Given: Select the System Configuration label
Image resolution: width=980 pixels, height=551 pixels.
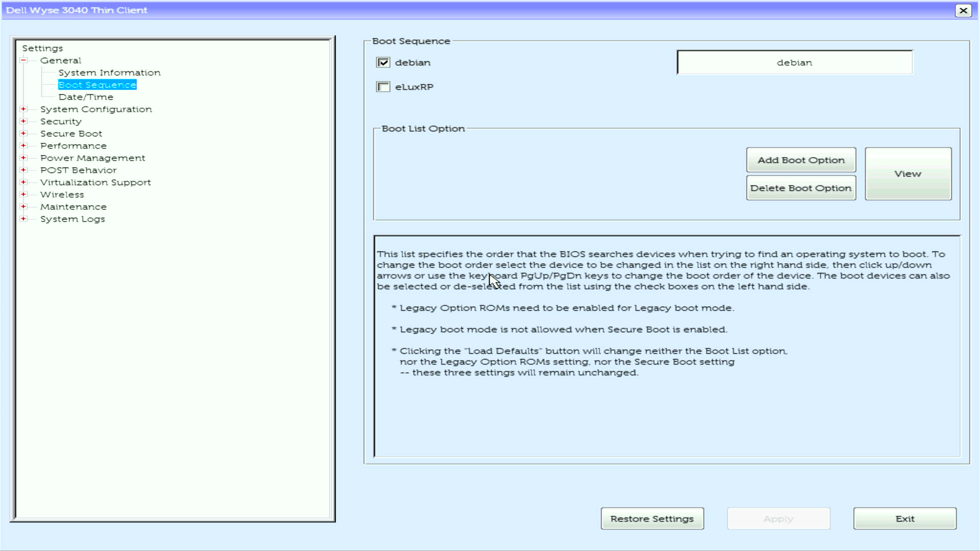Looking at the screenshot, I should pos(96,109).
